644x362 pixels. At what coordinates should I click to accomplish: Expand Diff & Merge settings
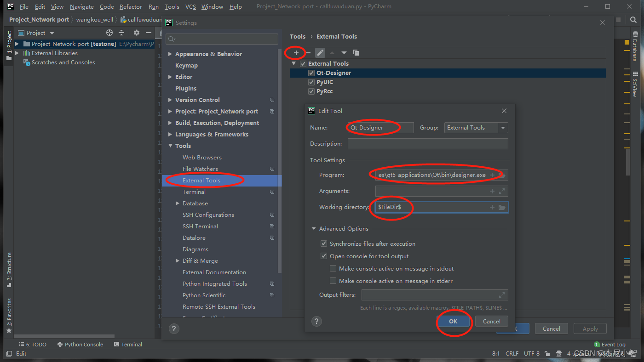pos(178,261)
